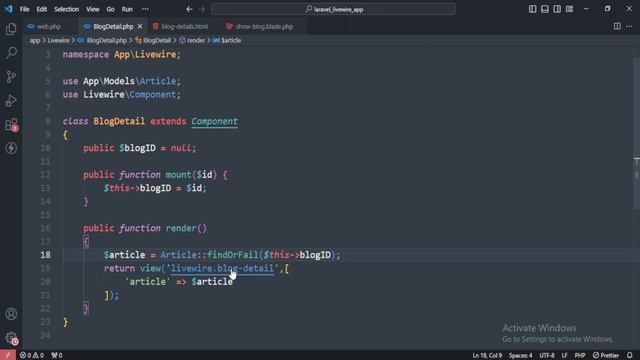Open the Extensions view
Viewport: 640px width, 360px height.
[11, 124]
